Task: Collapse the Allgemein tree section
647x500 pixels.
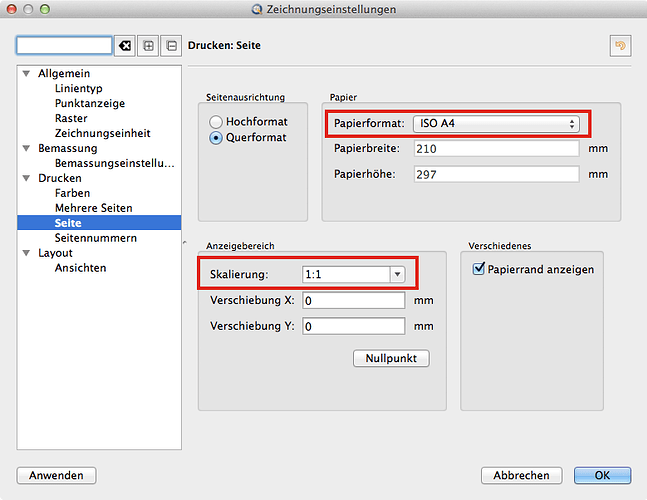Action: point(26,74)
